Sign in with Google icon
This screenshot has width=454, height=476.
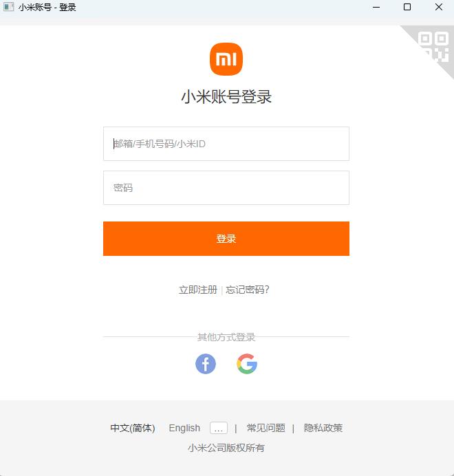click(247, 364)
